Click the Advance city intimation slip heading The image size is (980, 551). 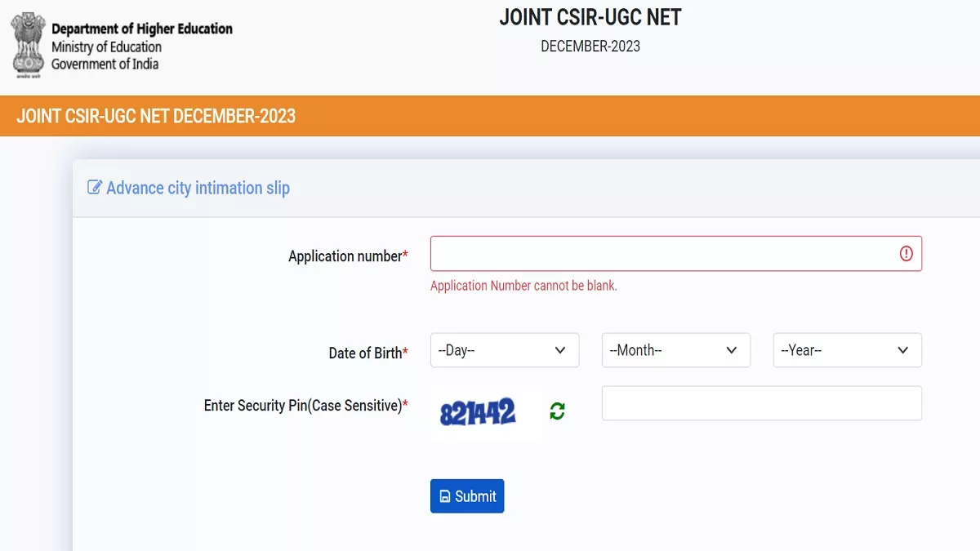pos(198,188)
